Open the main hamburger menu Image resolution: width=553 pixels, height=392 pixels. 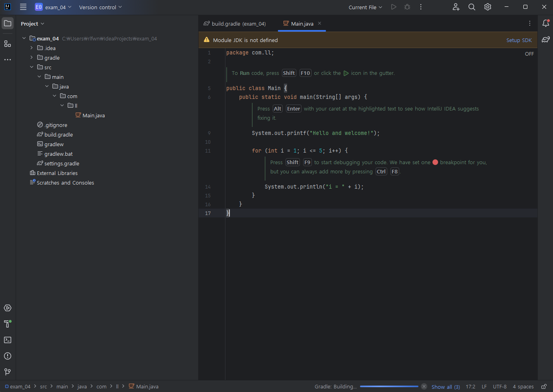coord(23,7)
